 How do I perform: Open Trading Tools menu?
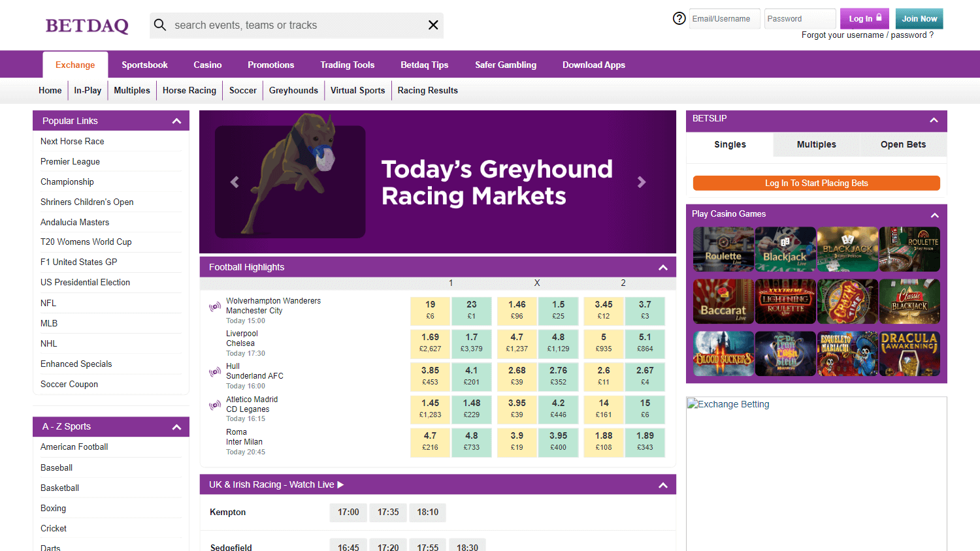(348, 65)
